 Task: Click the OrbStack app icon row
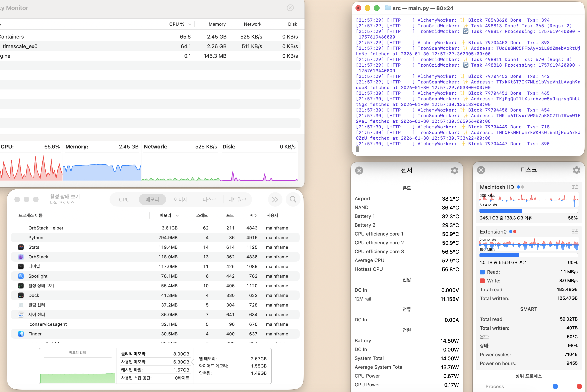155,257
